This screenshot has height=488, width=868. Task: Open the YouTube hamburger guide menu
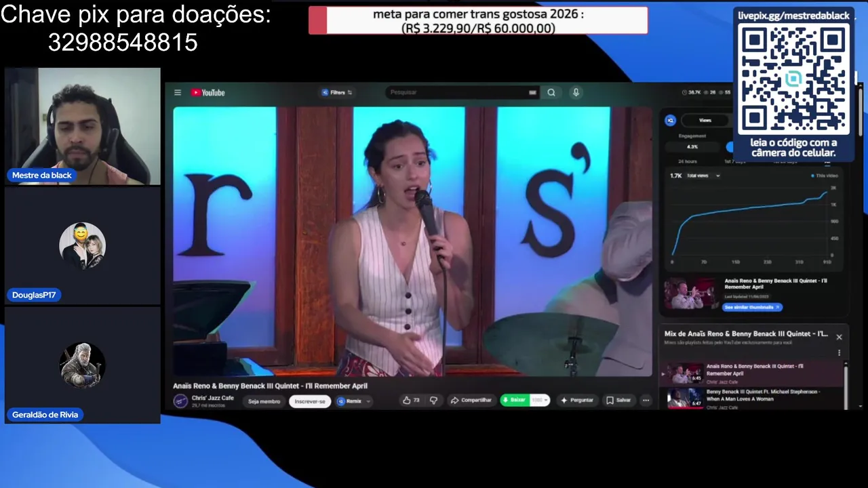pyautogui.click(x=178, y=93)
